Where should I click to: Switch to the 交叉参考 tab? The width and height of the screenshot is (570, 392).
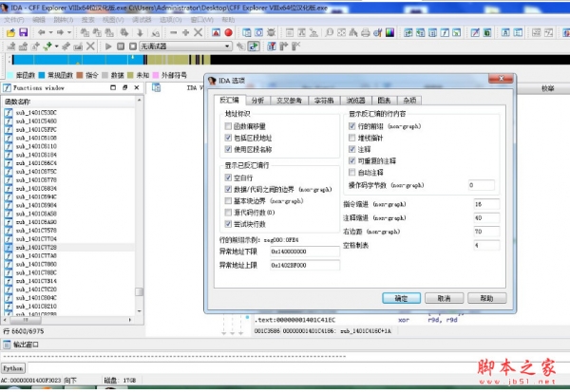(292, 99)
